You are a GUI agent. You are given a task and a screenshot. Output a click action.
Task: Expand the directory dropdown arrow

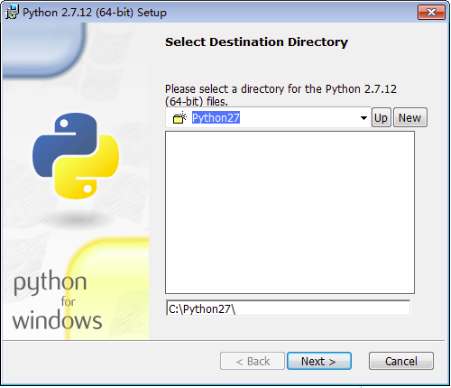click(x=364, y=118)
